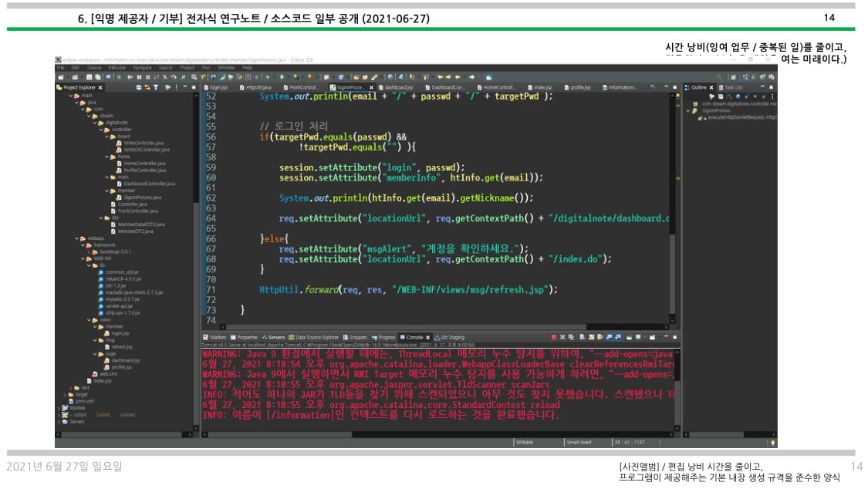The height and width of the screenshot is (489, 868).
Task: Maximize the editor area
Action: point(675,87)
